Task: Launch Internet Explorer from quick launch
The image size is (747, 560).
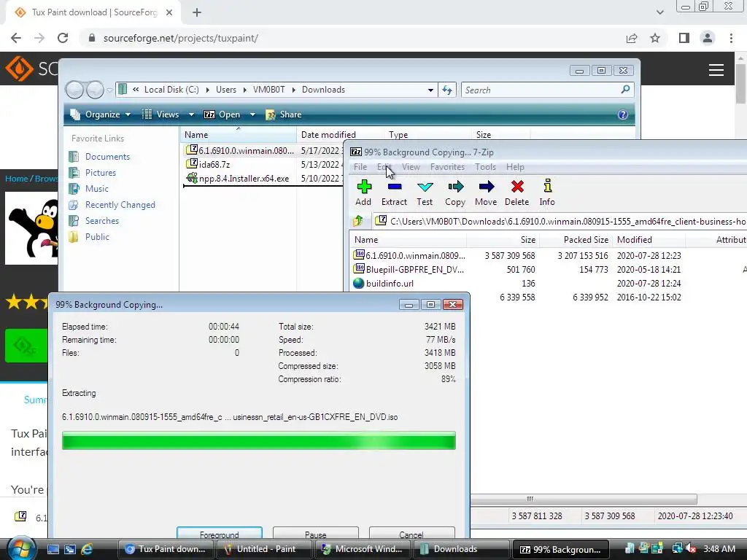Action: (x=87, y=549)
